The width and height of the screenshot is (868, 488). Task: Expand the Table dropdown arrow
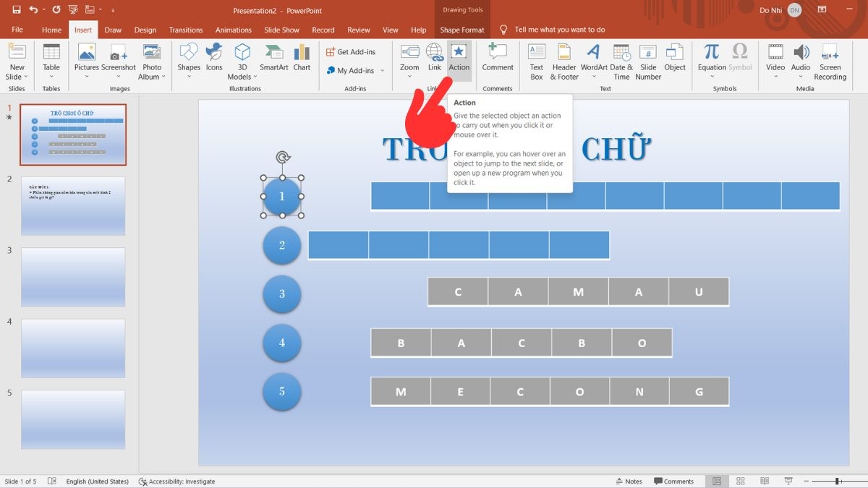[51, 77]
